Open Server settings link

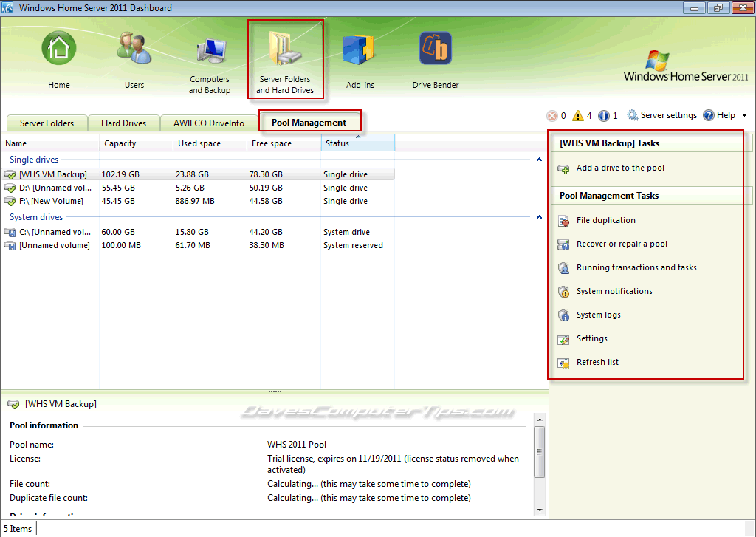(x=668, y=115)
